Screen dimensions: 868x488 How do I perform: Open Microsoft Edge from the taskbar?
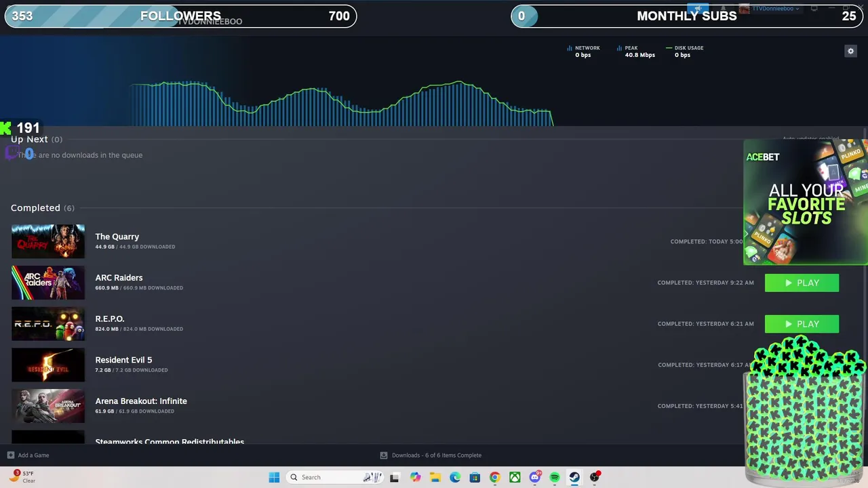click(x=455, y=477)
